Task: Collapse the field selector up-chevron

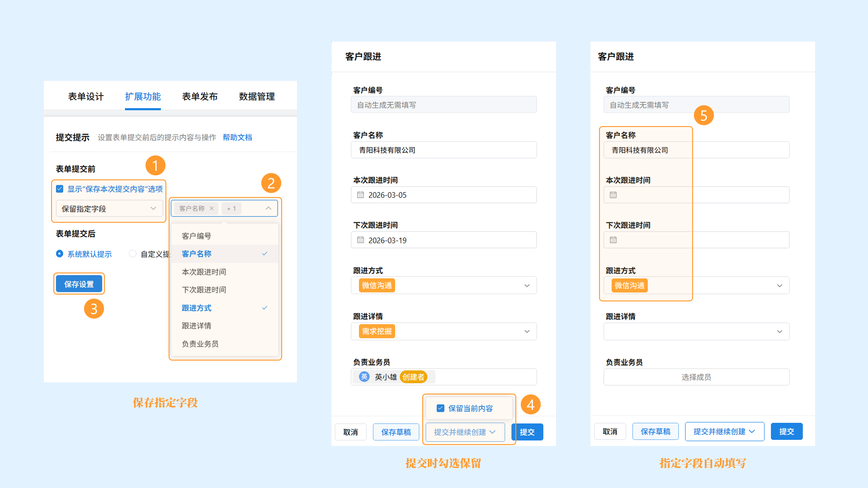Action: coord(268,208)
